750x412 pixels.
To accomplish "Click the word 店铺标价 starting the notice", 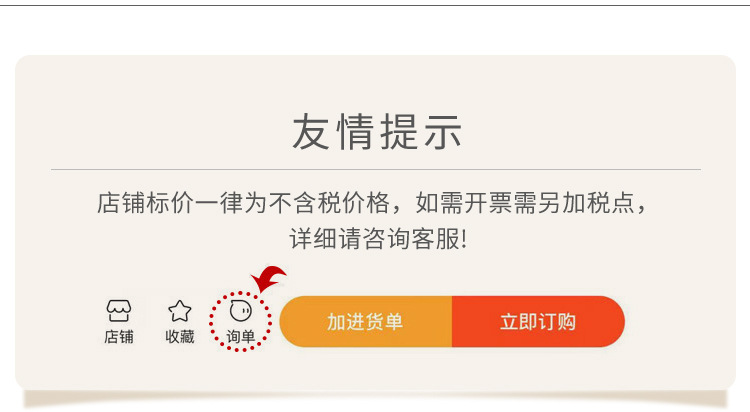I will (145, 203).
